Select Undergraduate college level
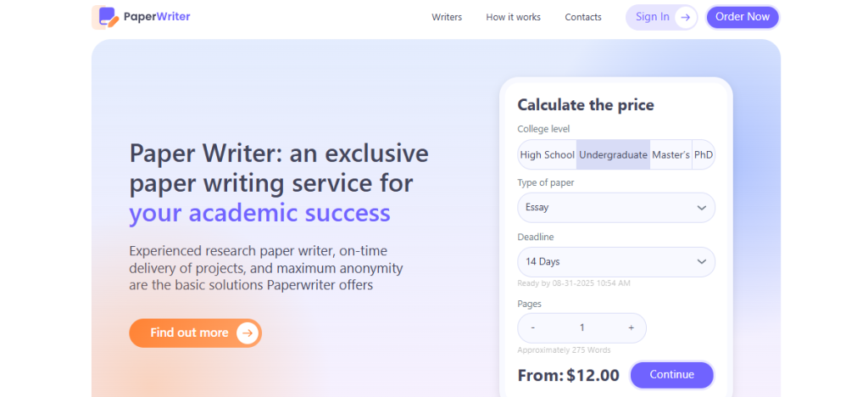This screenshot has width=868, height=397. point(613,155)
